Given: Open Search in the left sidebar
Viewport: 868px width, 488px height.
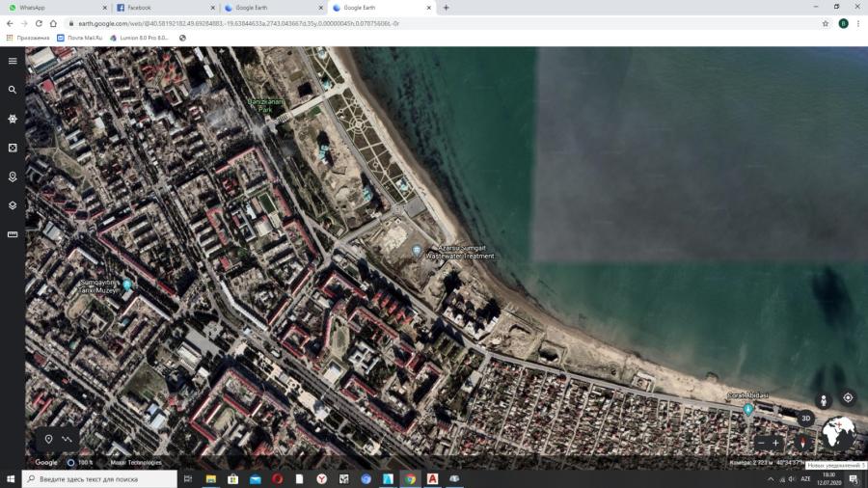Looking at the screenshot, I should click(x=13, y=90).
